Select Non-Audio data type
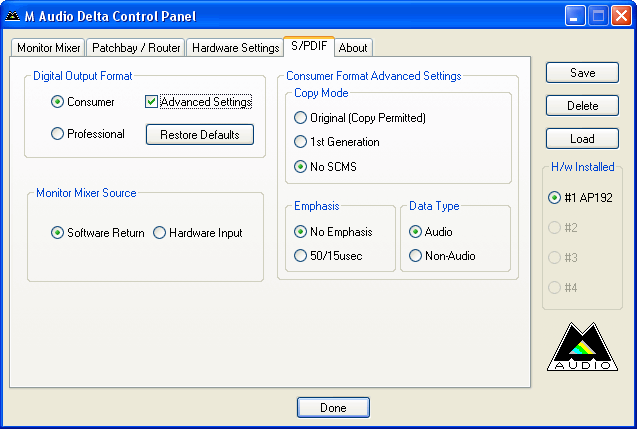Viewport: 637px width, 429px height. click(x=416, y=256)
